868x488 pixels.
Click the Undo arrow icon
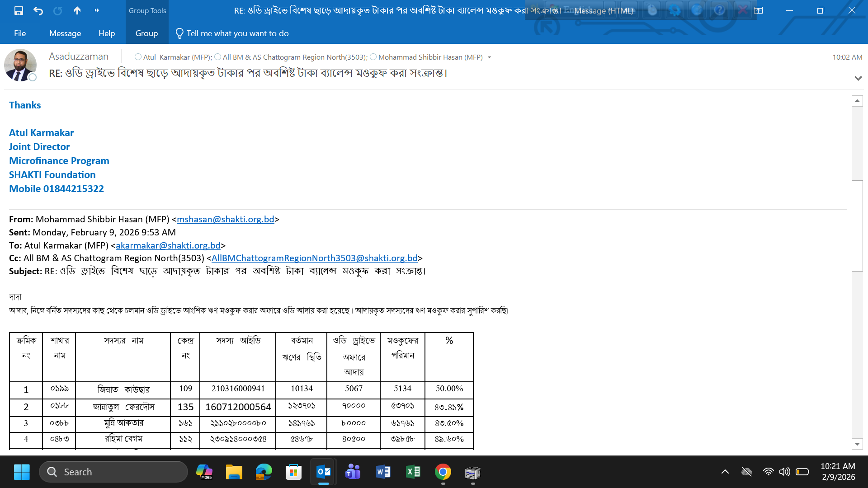38,10
